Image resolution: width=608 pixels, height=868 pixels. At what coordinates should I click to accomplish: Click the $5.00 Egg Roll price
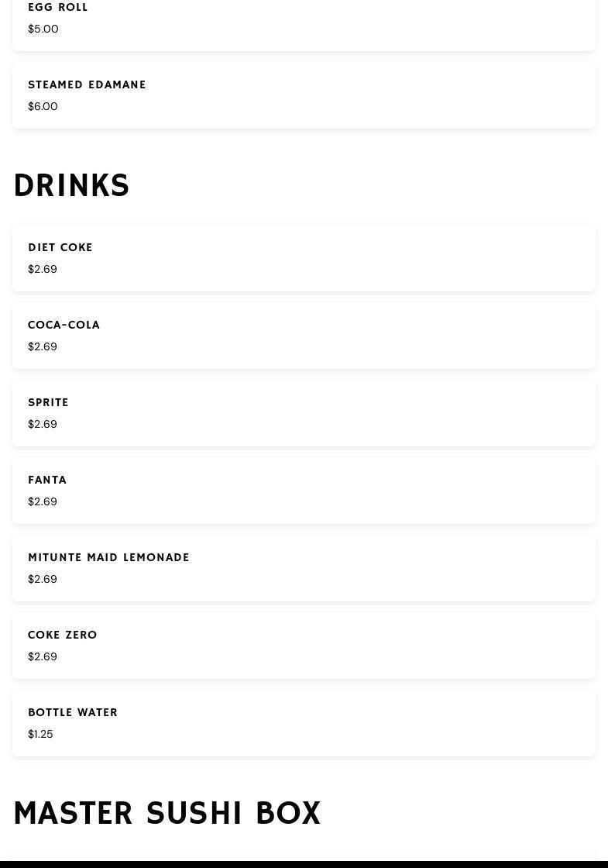[x=43, y=29]
